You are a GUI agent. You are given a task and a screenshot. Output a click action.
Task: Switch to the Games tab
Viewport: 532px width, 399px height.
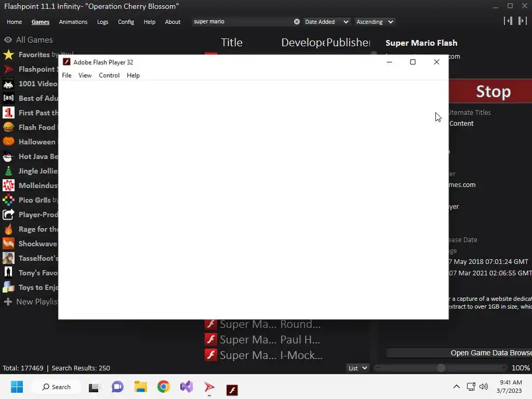coord(41,22)
